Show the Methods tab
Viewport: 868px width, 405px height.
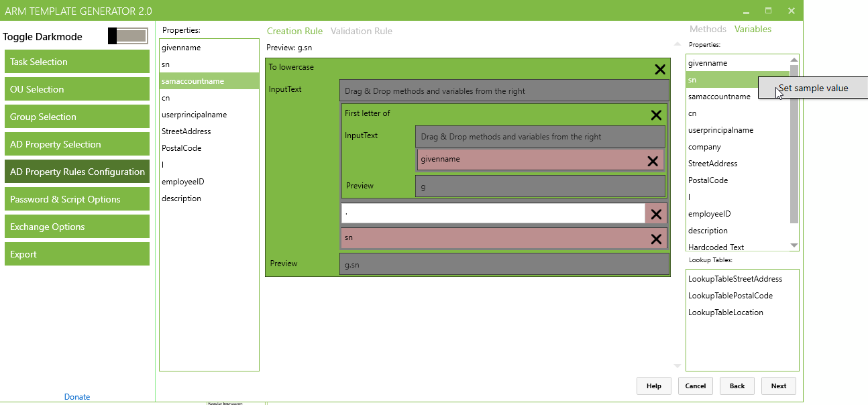click(x=708, y=29)
